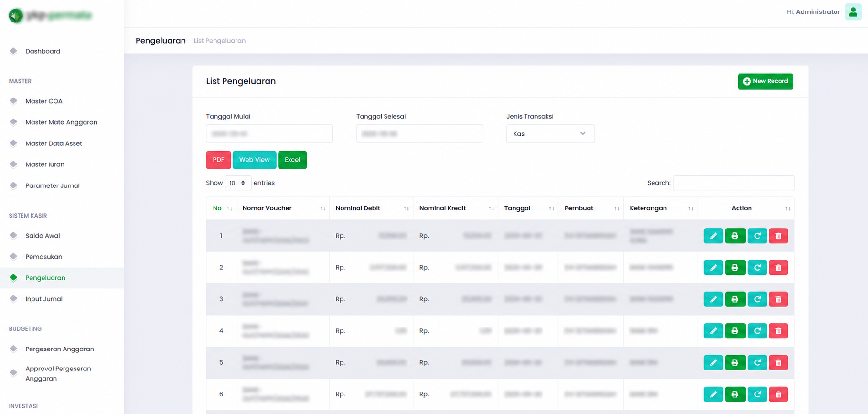Click the refresh icon in row 4

[x=757, y=331]
